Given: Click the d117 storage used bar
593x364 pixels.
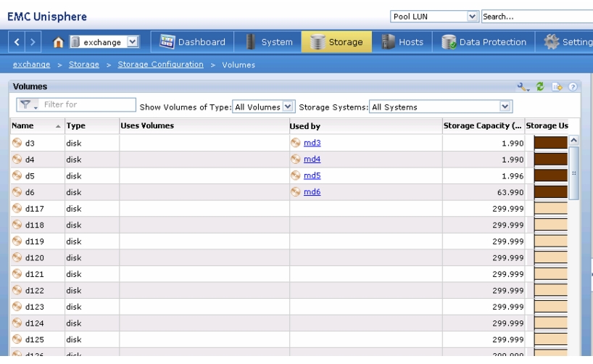Looking at the screenshot, I should 551,208.
